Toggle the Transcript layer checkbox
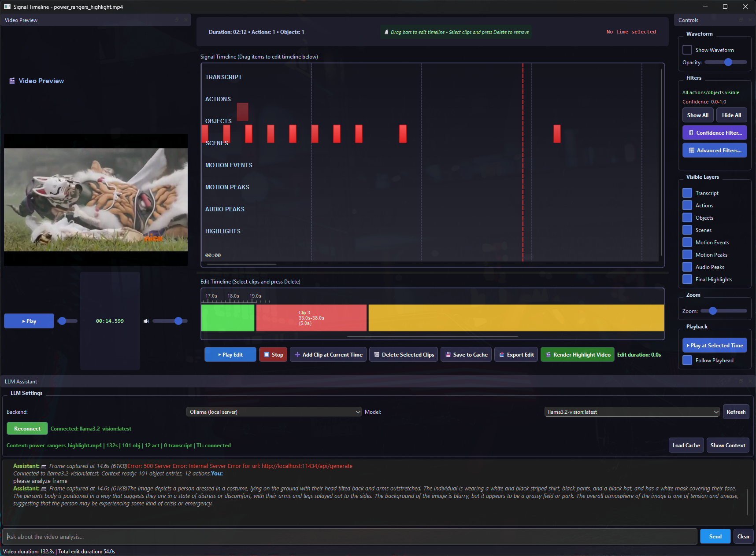 [x=687, y=193]
